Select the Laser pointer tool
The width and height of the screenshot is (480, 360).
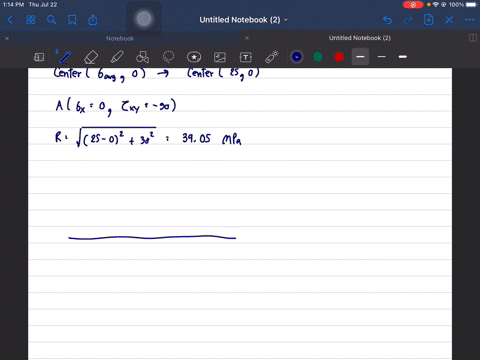click(x=272, y=57)
